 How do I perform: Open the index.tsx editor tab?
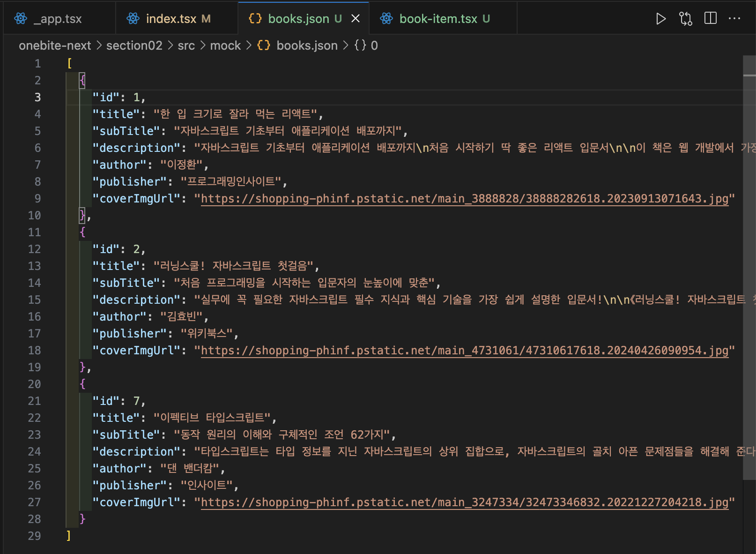pos(177,19)
